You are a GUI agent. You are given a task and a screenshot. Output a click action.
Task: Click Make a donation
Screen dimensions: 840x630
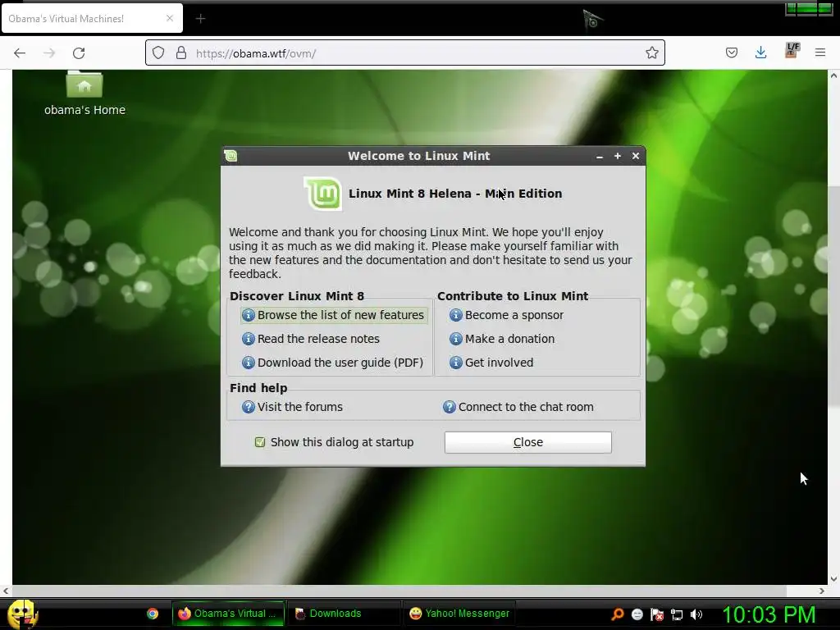(x=502, y=339)
